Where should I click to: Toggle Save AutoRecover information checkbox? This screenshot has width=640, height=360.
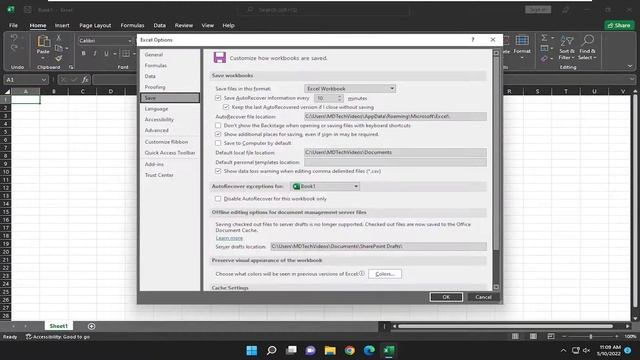click(218, 98)
